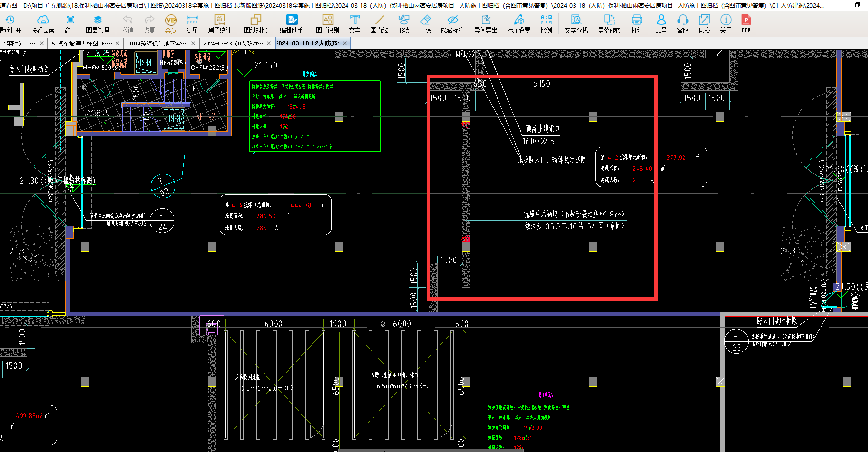
Task: Click the 289.50 shelter area value
Action: point(266,216)
